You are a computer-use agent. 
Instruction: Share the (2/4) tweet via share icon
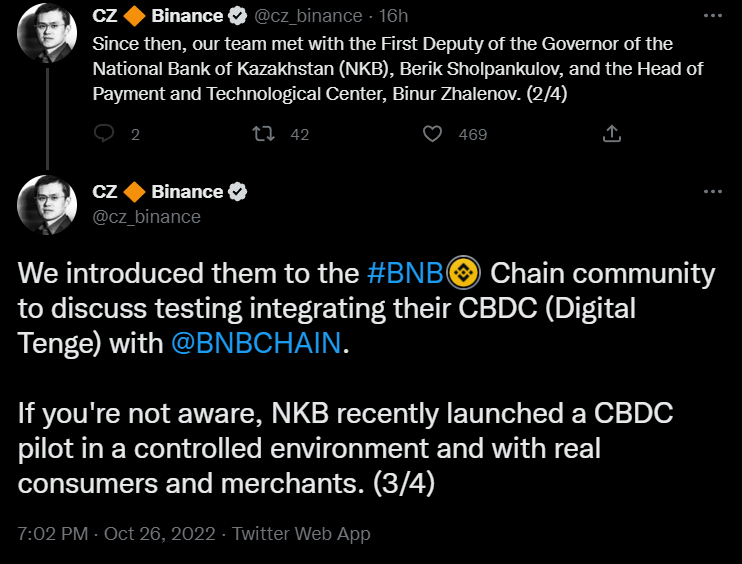tap(612, 134)
